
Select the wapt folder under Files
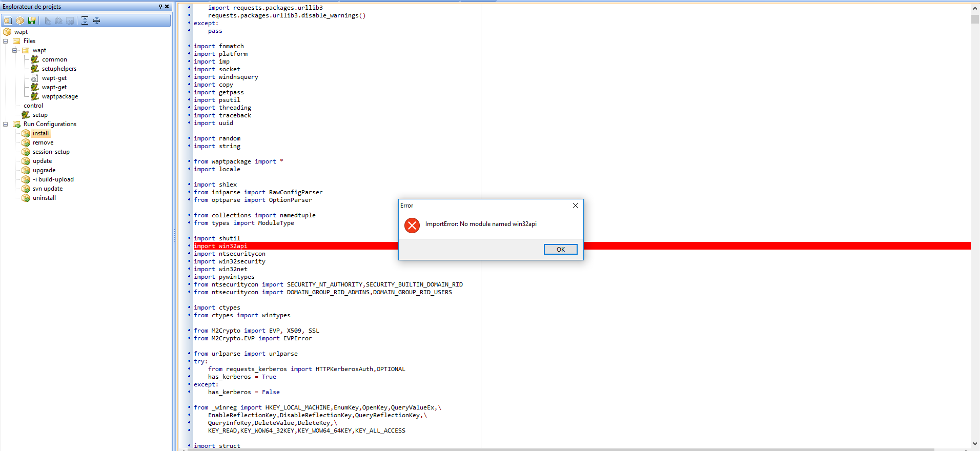click(x=39, y=50)
